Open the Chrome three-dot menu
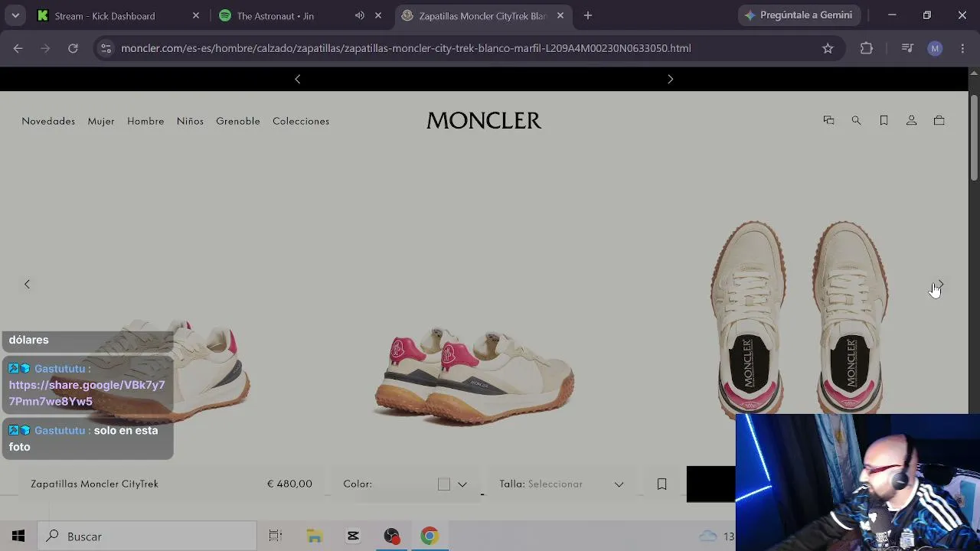 pyautogui.click(x=962, y=48)
